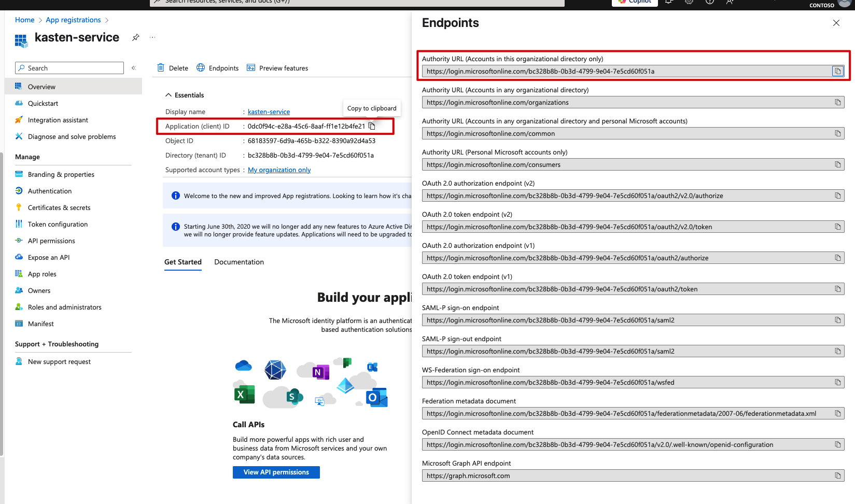Copy OAuth 2.0 token endpoint (v2) URL

838,227
